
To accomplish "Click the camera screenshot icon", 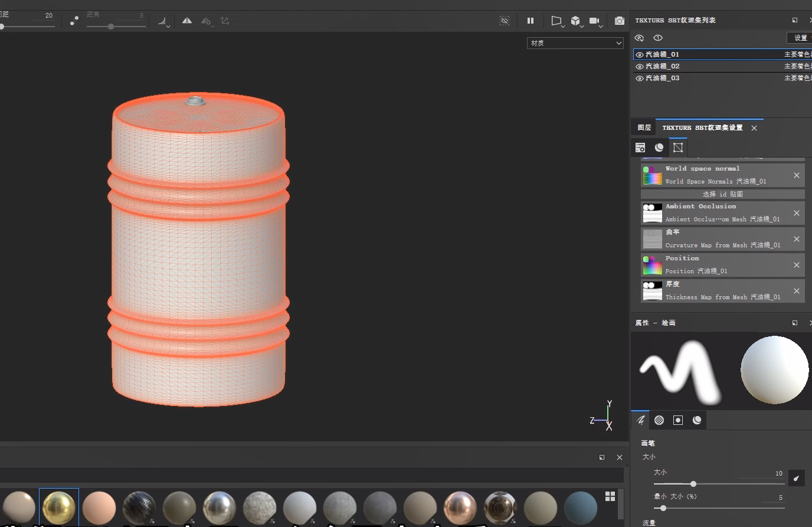I will pyautogui.click(x=619, y=21).
